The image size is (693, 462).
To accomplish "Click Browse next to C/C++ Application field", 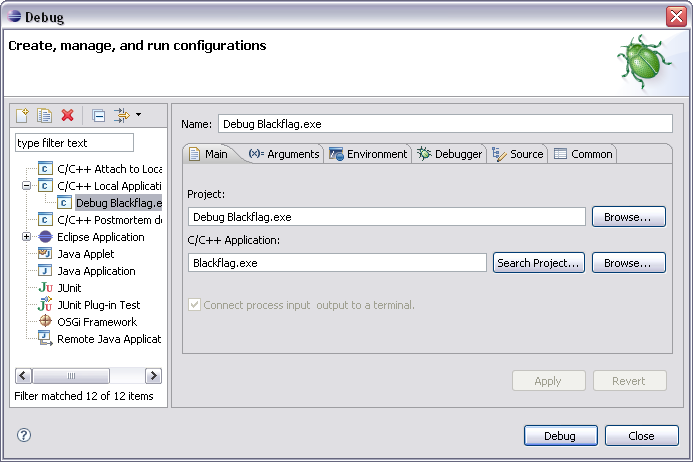I will pos(628,263).
